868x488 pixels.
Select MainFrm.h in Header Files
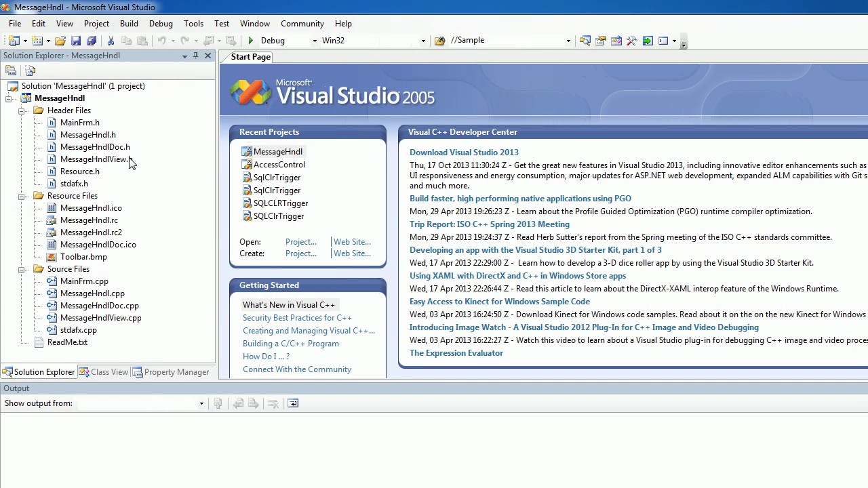79,123
